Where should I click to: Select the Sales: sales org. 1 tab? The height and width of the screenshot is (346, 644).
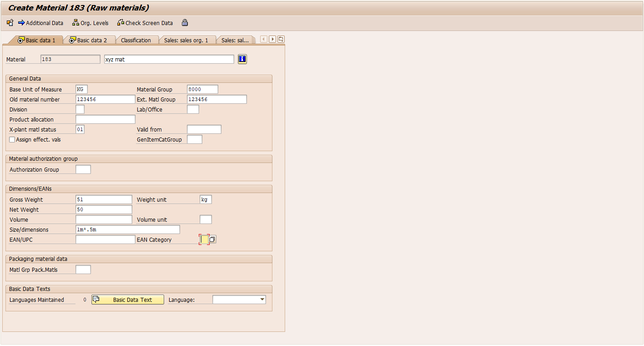pyautogui.click(x=186, y=40)
